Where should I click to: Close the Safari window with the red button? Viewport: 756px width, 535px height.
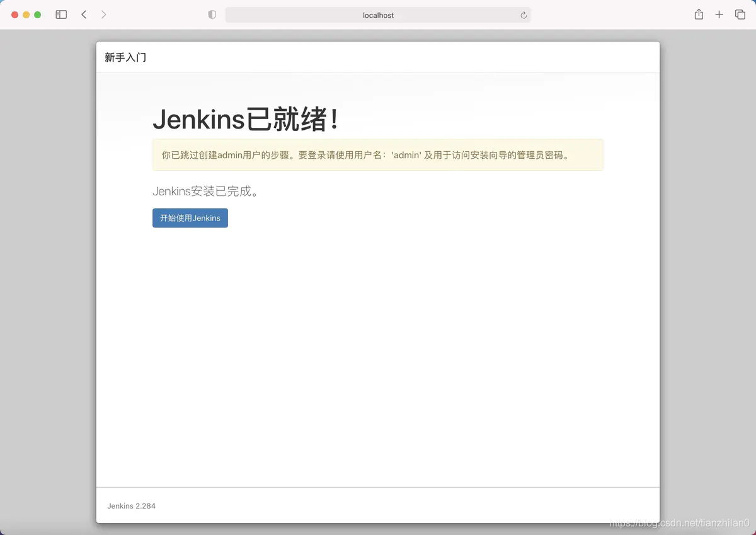click(x=14, y=14)
